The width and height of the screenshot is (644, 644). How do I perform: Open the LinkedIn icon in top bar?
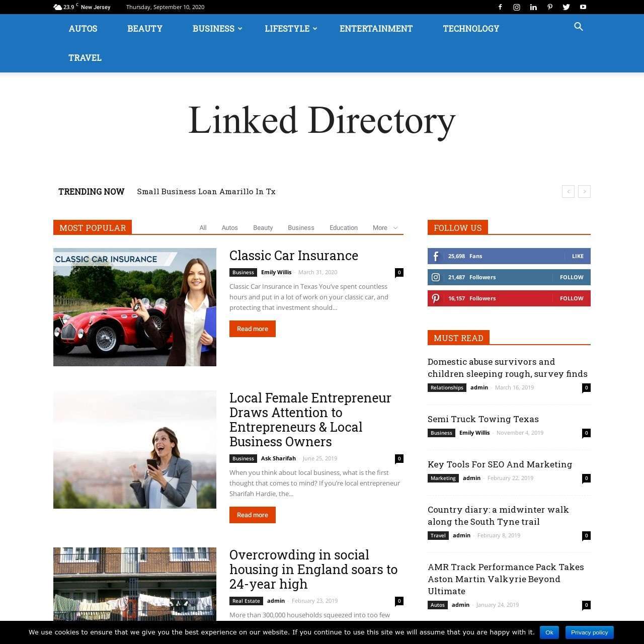[x=533, y=7]
